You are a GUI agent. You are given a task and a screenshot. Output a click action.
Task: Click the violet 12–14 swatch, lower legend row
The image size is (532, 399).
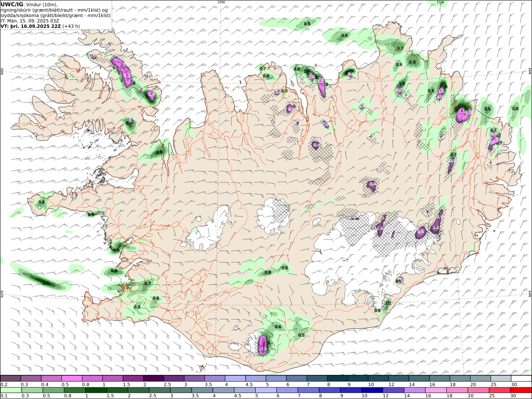pyautogui.click(x=393, y=390)
